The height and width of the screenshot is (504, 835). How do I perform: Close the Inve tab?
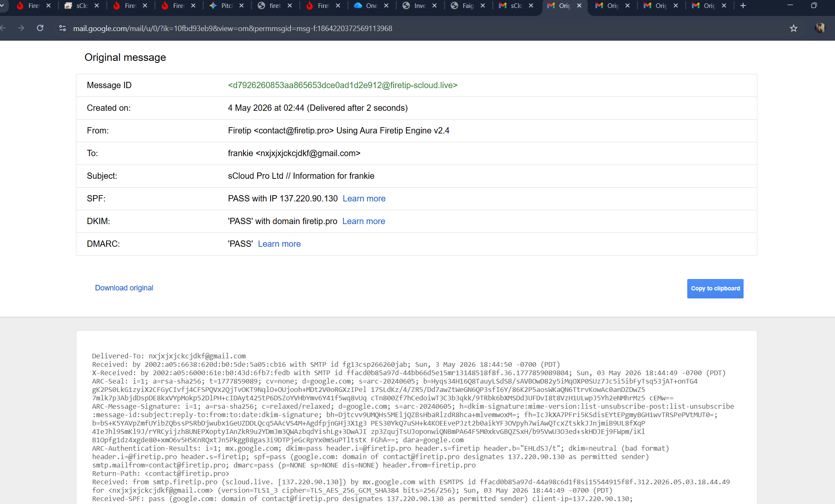[434, 6]
